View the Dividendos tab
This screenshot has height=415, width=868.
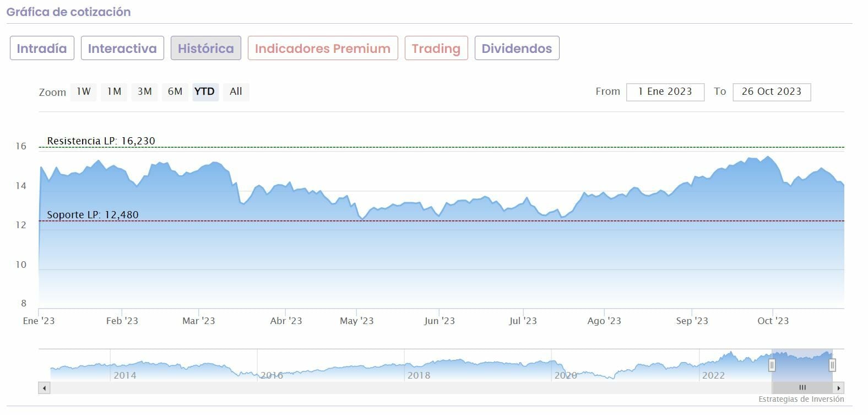[x=517, y=48]
